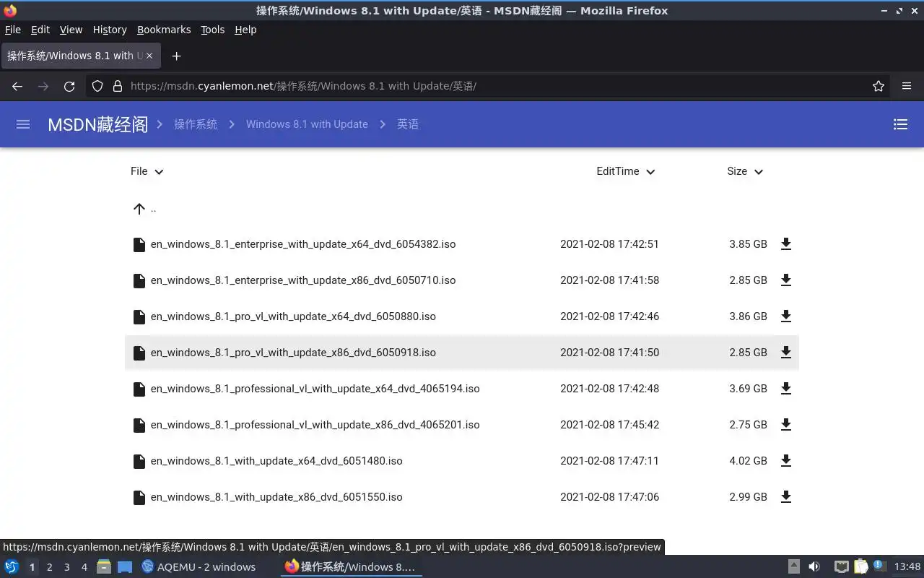Click file icon of with_update_x86_dvd_6051550

coord(139,497)
